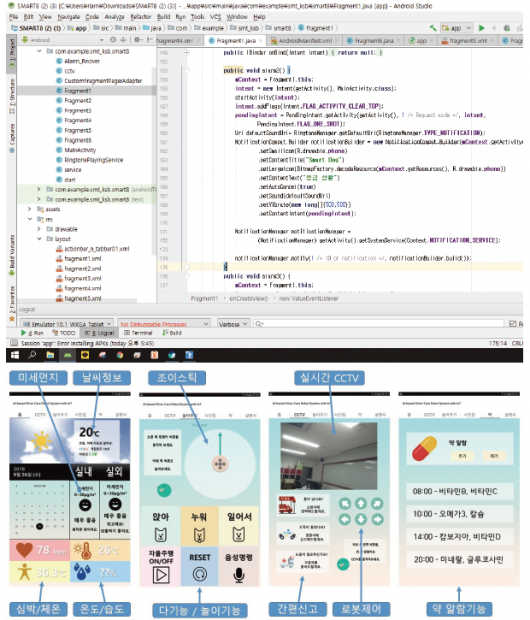Click the Logcat search input field
This screenshot has width=530, height=620.
pos(380,324)
